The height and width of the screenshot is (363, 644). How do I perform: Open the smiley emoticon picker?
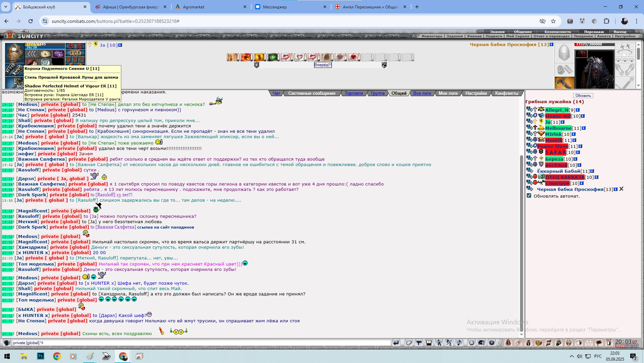[472, 343]
